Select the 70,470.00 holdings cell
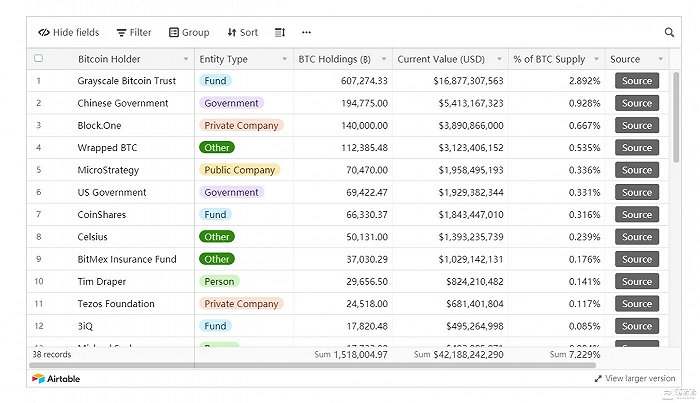Viewport: 700px width, 403px height. (343, 170)
